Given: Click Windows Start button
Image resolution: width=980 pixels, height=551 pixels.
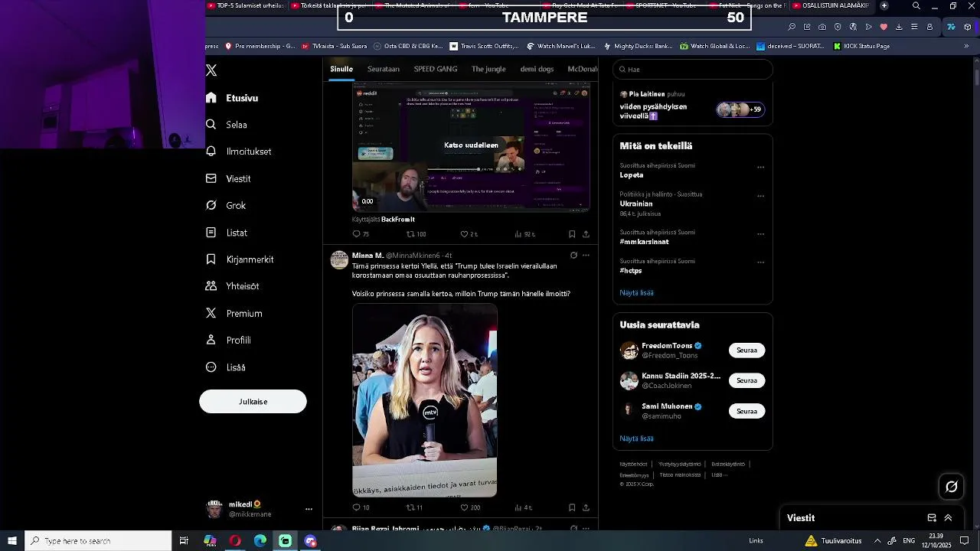Looking at the screenshot, I should pos(12,541).
